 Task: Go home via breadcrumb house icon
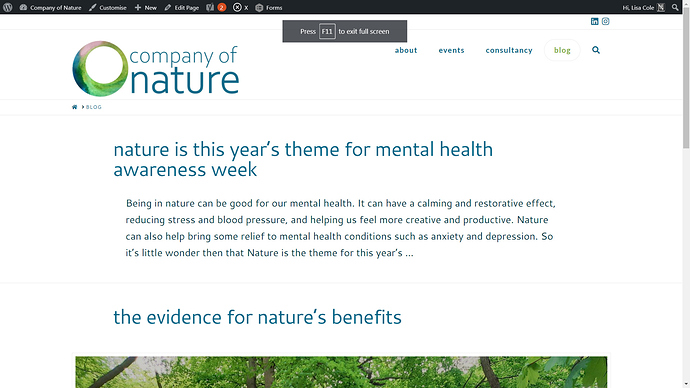pyautogui.click(x=74, y=107)
